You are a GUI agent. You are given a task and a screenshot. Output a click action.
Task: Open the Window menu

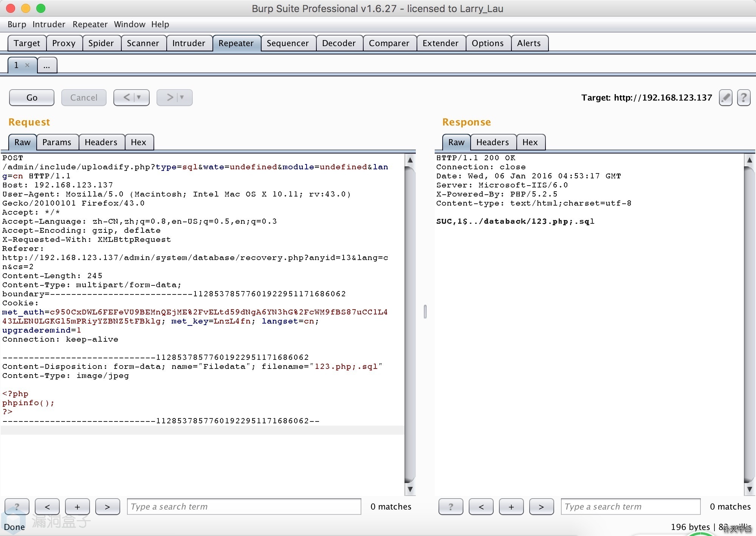[130, 24]
